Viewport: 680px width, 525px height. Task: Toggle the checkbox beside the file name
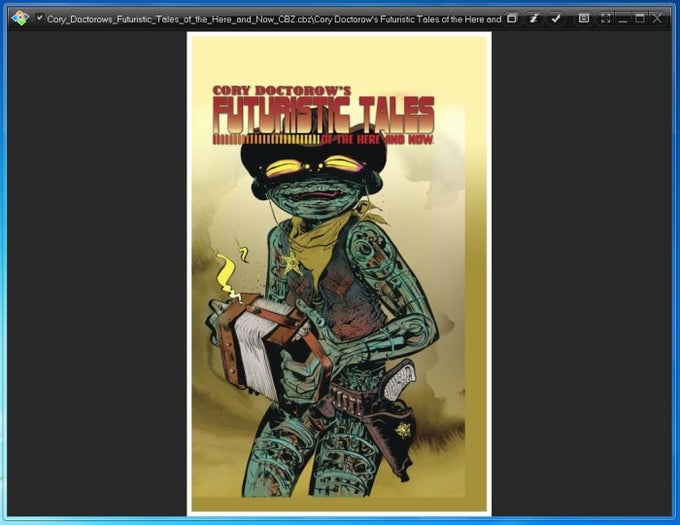pos(40,18)
